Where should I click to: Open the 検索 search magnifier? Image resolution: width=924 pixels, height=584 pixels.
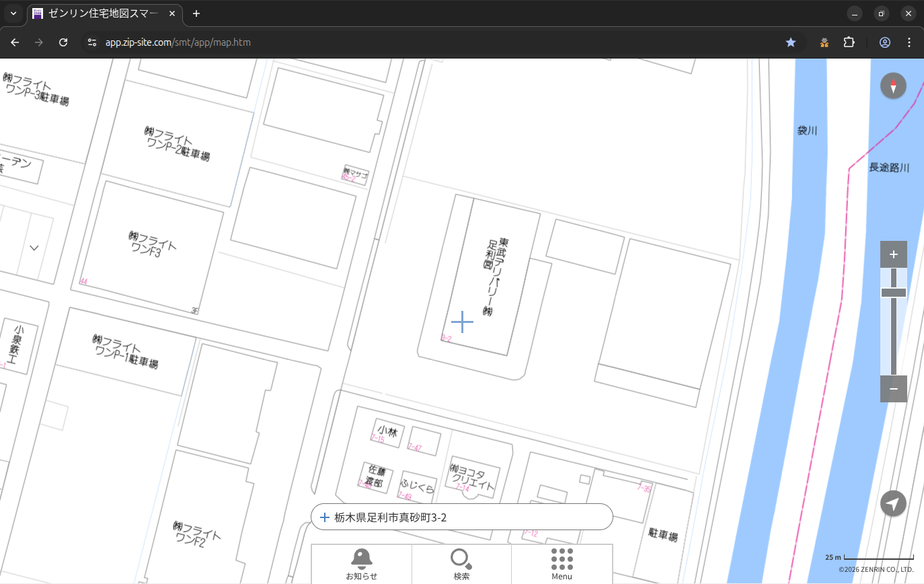coord(461,563)
